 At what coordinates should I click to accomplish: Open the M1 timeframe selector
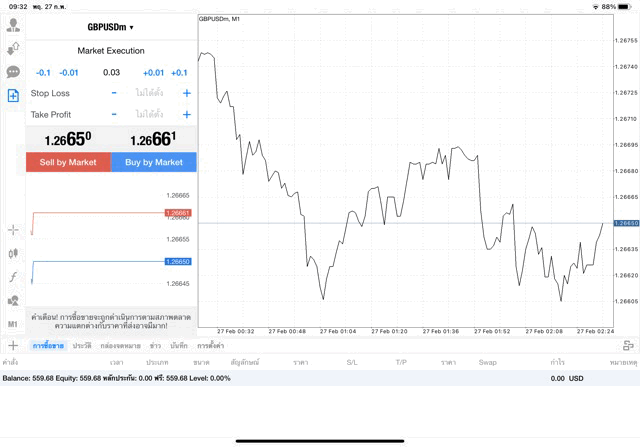[x=13, y=324]
